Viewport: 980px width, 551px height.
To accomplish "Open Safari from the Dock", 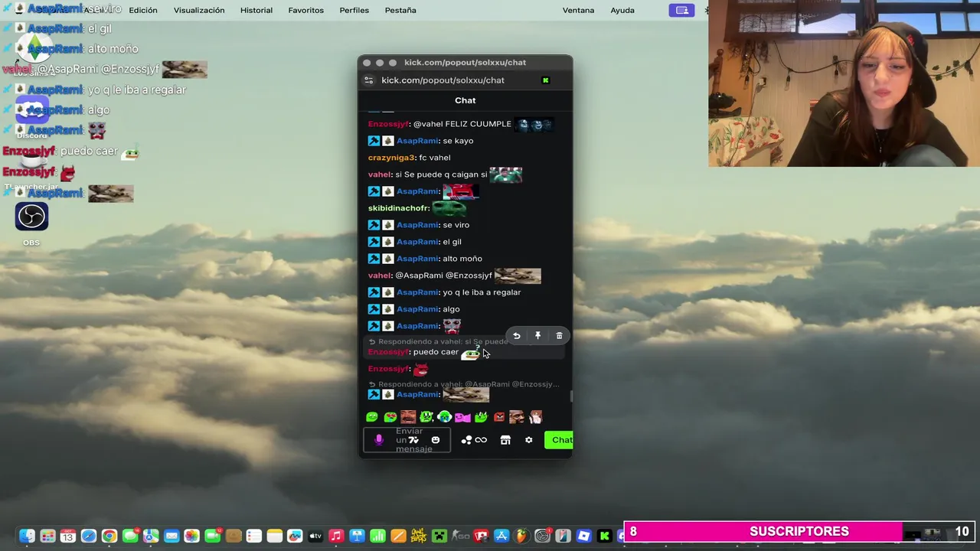I will [x=89, y=536].
